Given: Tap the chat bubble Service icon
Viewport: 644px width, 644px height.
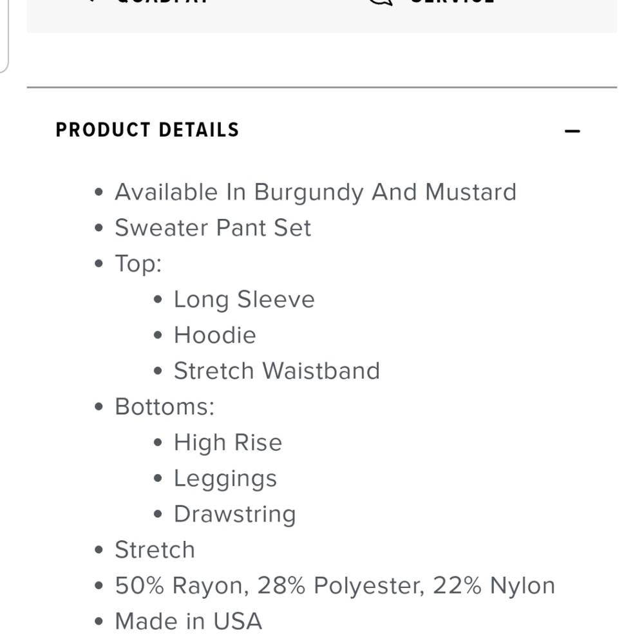Looking at the screenshot, I should (381, 2).
